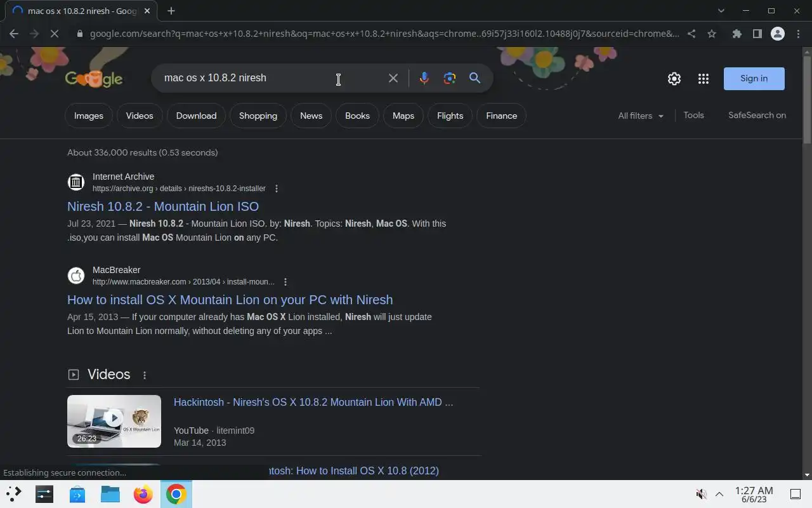Open How to install OS X Mountain Lion link
The height and width of the screenshot is (508, 812).
[230, 300]
